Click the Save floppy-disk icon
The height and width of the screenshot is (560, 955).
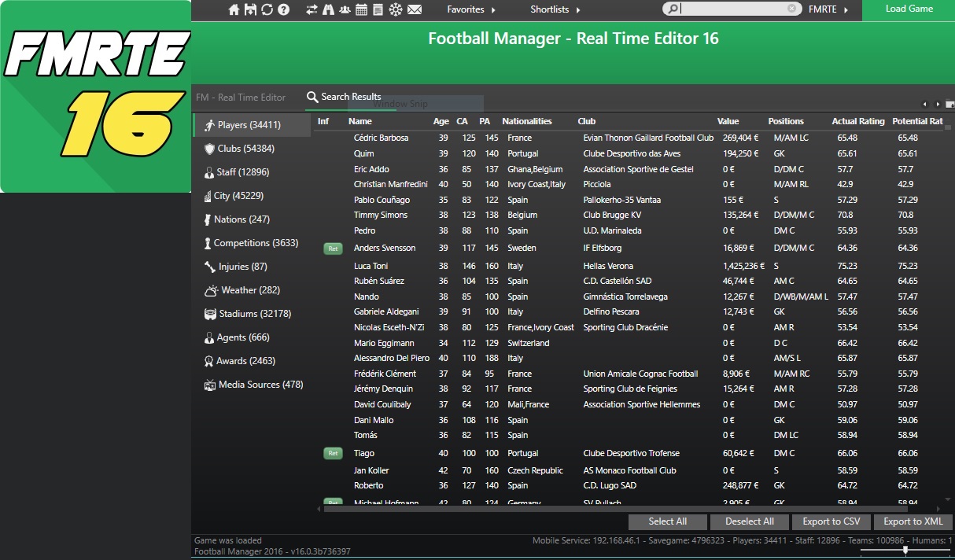pos(250,9)
